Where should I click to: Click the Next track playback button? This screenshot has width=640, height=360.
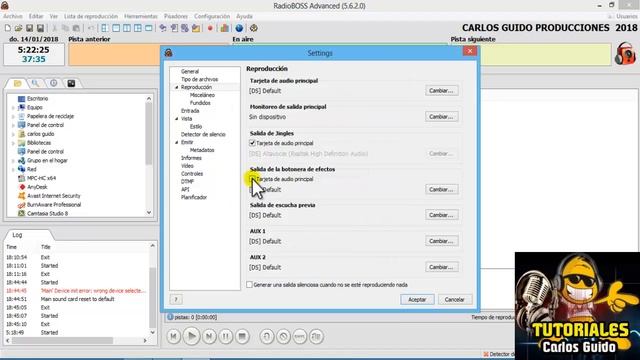click(209, 336)
